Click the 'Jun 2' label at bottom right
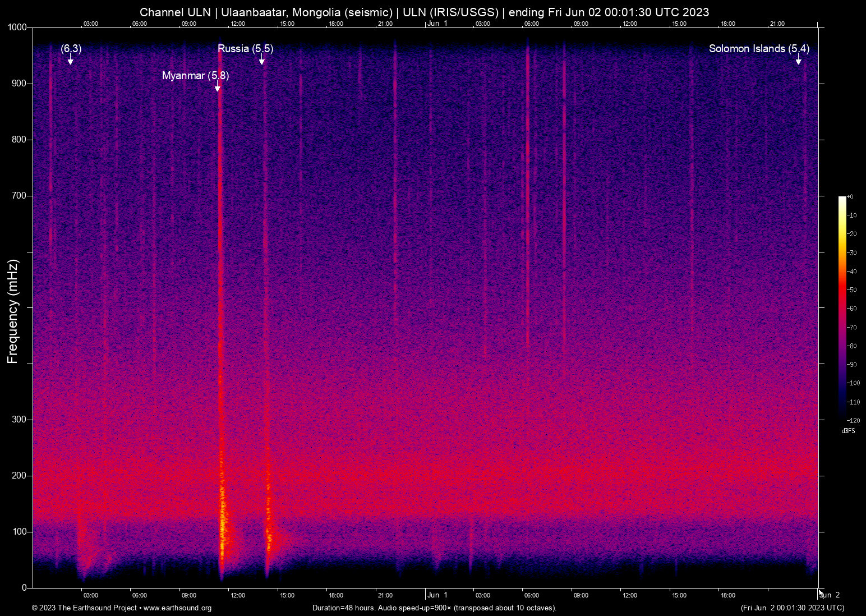Viewport: 866px width, 616px height. pyautogui.click(x=829, y=595)
